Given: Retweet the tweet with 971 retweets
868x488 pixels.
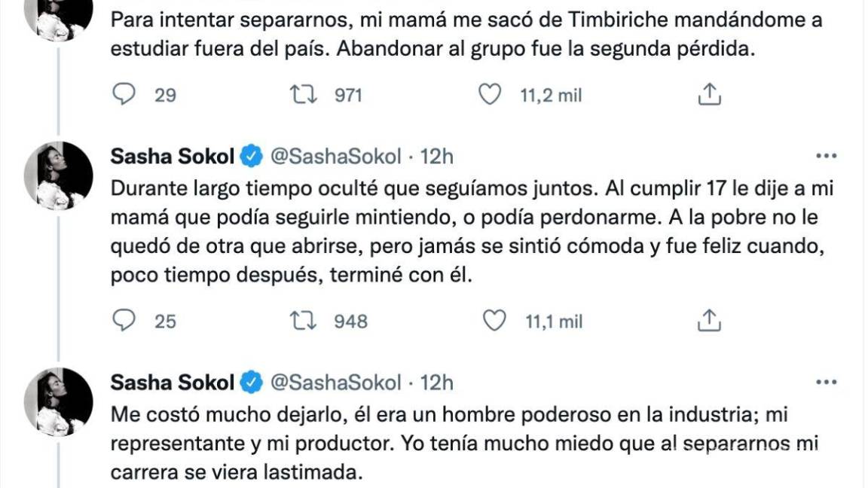Looking at the screenshot, I should pos(304,95).
